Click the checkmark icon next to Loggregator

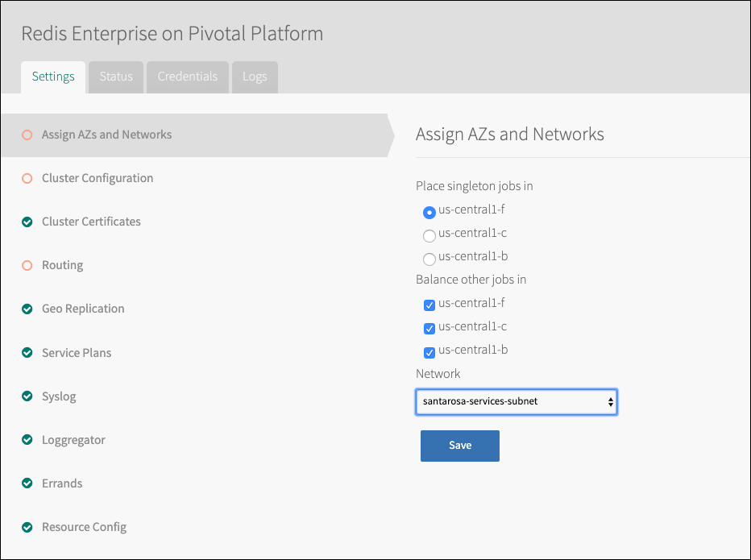click(27, 440)
